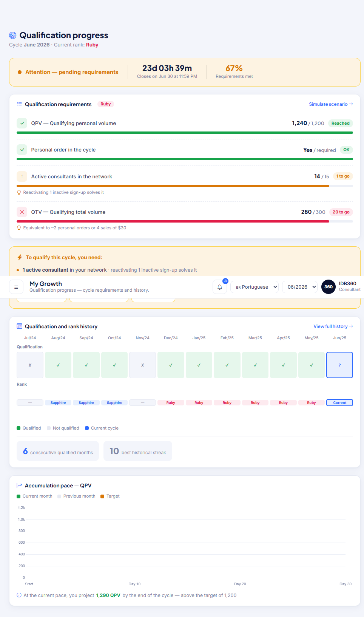Click the View full history link

(333, 326)
